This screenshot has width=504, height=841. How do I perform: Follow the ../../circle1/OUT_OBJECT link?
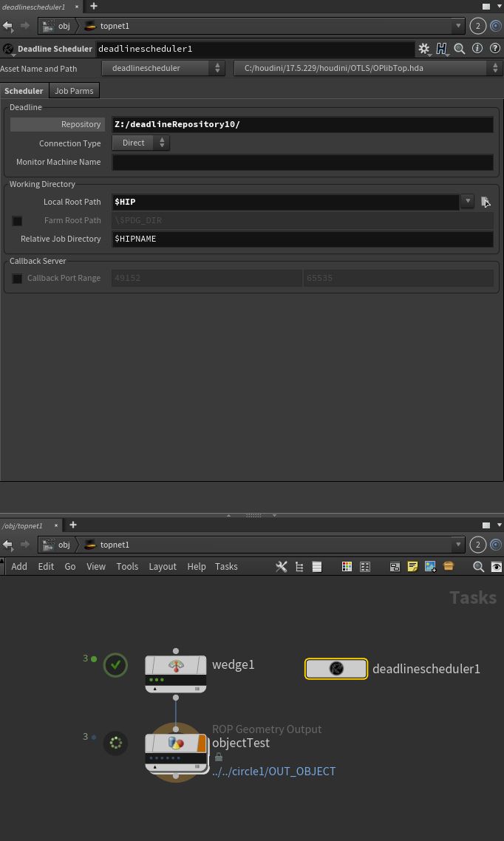point(274,772)
